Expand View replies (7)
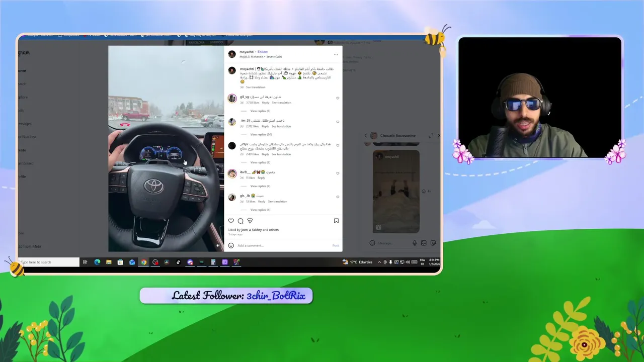Screen dimensions: 644x362 (260, 163)
